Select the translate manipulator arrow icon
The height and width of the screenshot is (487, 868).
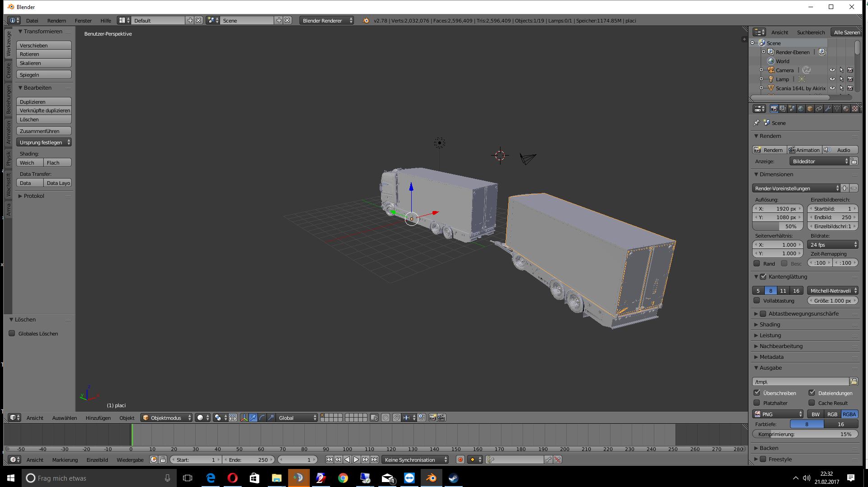tap(253, 418)
